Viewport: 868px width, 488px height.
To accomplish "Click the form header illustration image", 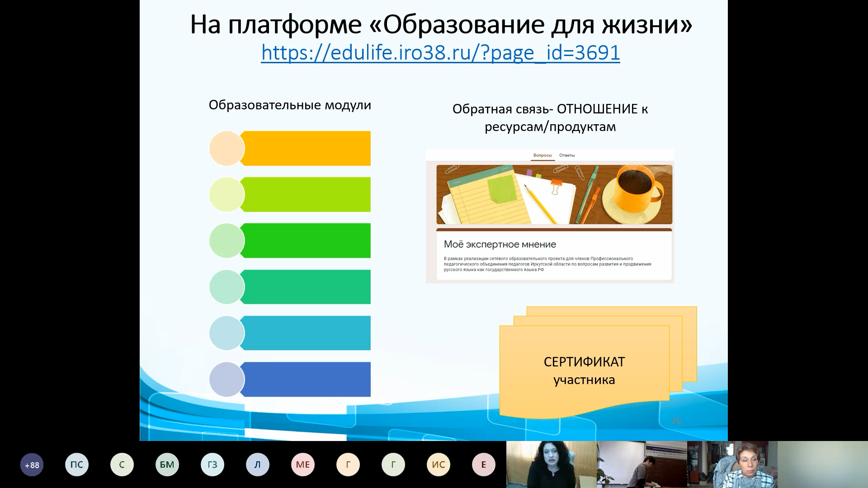I will 554,194.
